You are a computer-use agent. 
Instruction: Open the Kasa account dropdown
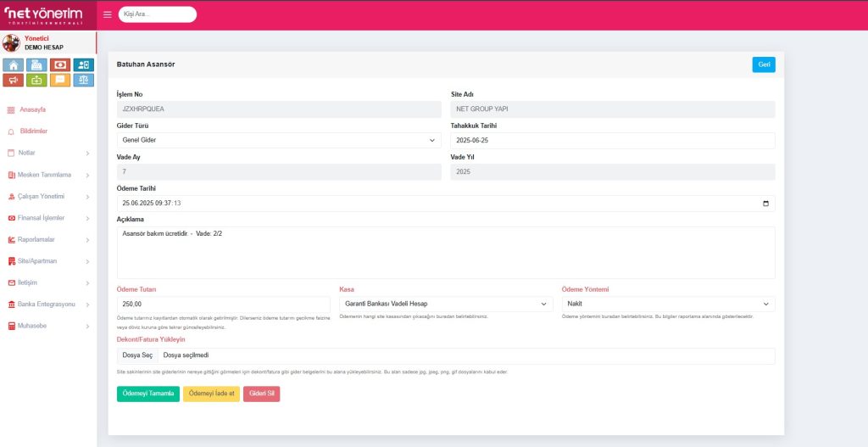tap(446, 304)
